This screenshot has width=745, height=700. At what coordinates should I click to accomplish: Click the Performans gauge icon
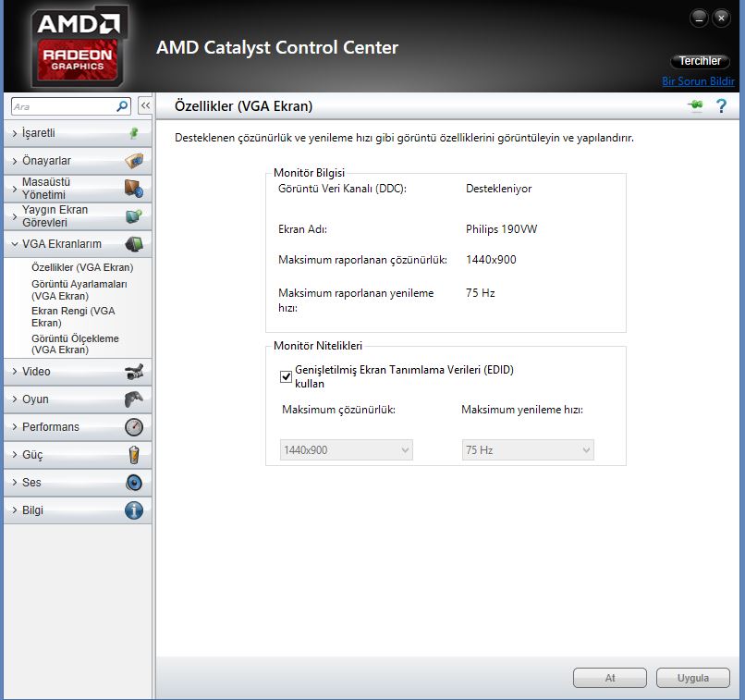pos(134,426)
